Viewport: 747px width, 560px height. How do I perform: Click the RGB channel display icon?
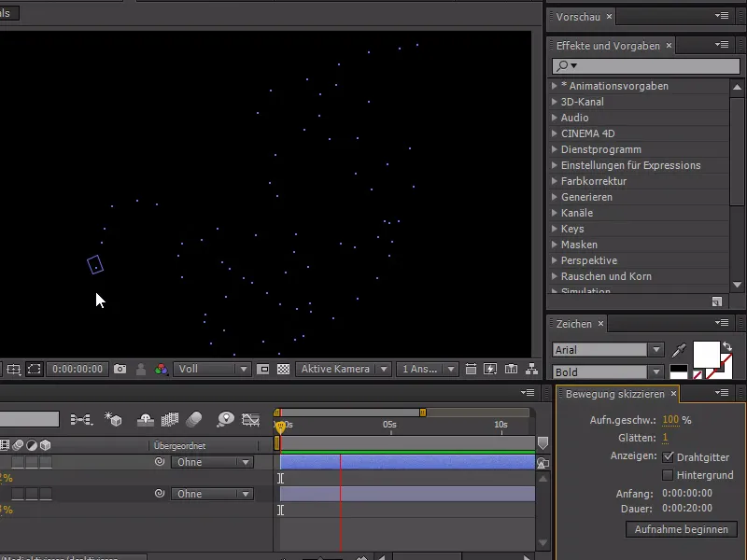coord(162,369)
